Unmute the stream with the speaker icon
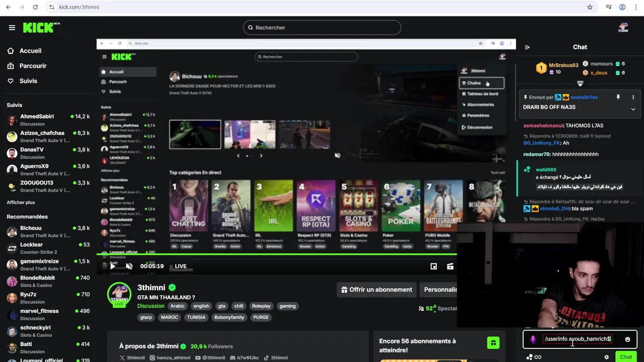 pyautogui.click(x=129, y=266)
